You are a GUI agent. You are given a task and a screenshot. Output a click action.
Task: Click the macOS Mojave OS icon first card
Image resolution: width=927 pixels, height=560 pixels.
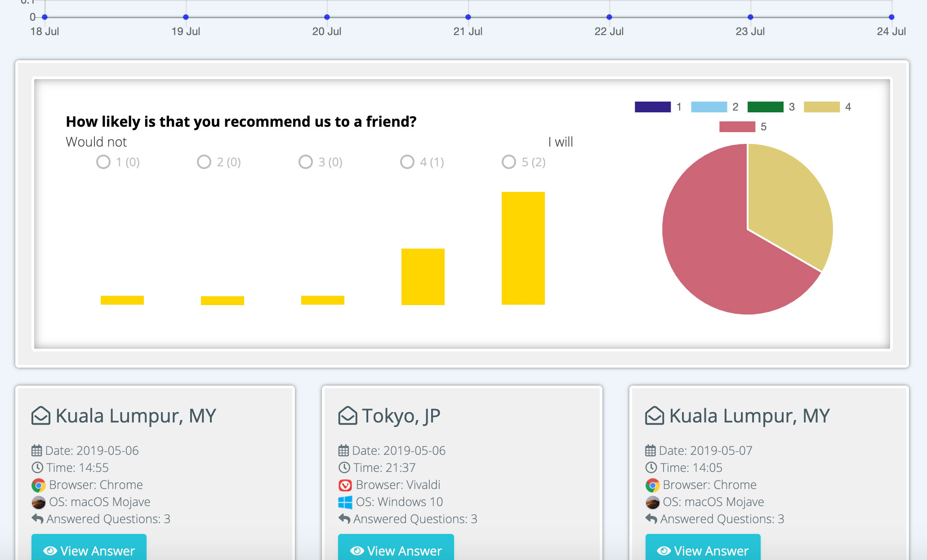click(x=37, y=501)
